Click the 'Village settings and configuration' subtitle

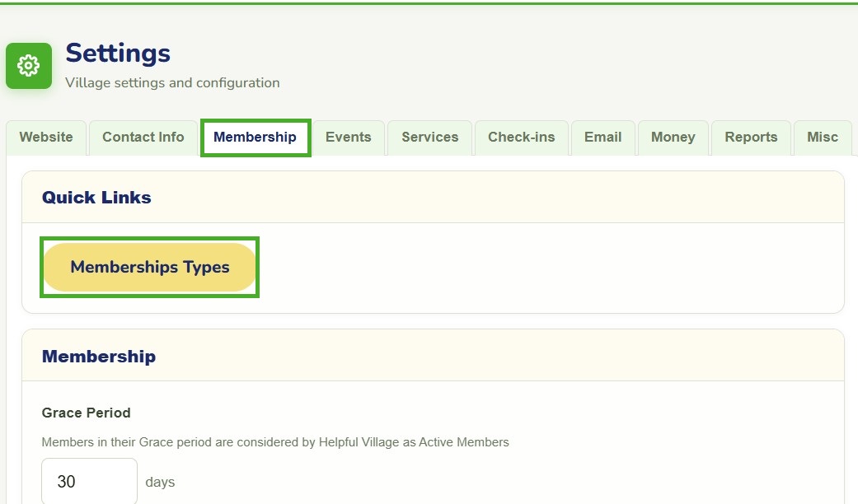pyautogui.click(x=172, y=82)
